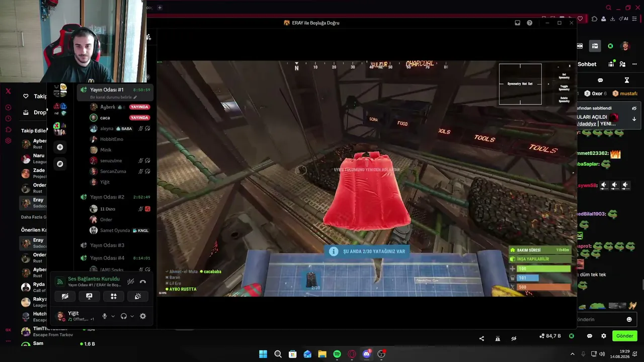Open help icon in stream window titlebar
Viewport: 644px width, 362px height.
tap(529, 23)
